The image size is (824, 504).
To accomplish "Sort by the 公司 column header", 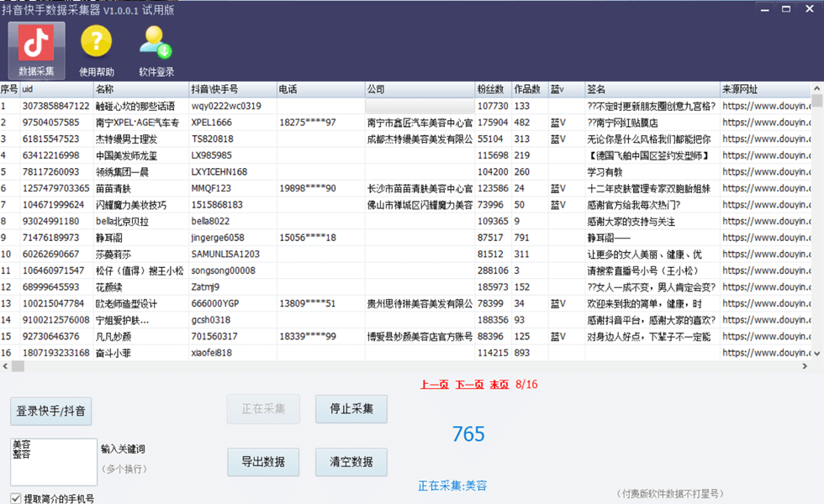I will pyautogui.click(x=420, y=89).
